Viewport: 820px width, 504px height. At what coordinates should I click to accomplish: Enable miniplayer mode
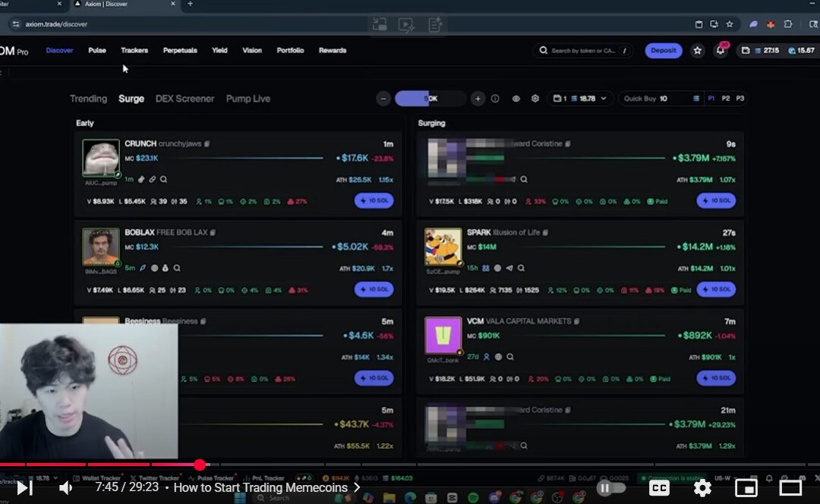(746, 488)
